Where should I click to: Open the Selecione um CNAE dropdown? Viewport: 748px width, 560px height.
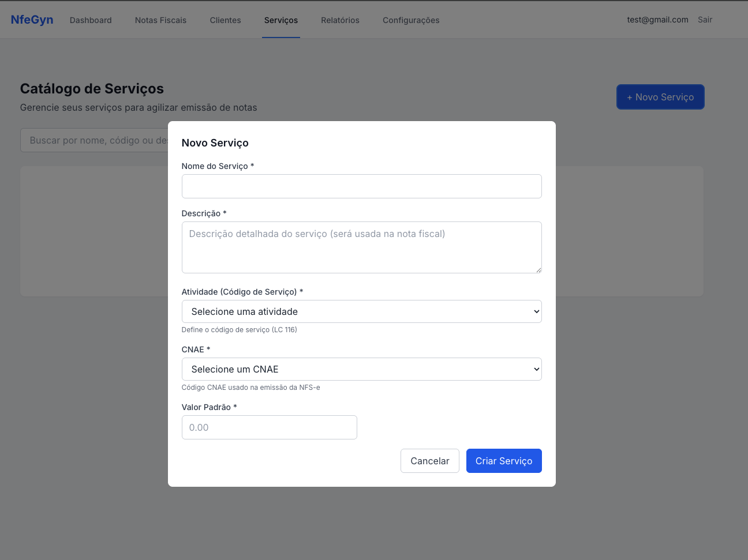pyautogui.click(x=361, y=369)
